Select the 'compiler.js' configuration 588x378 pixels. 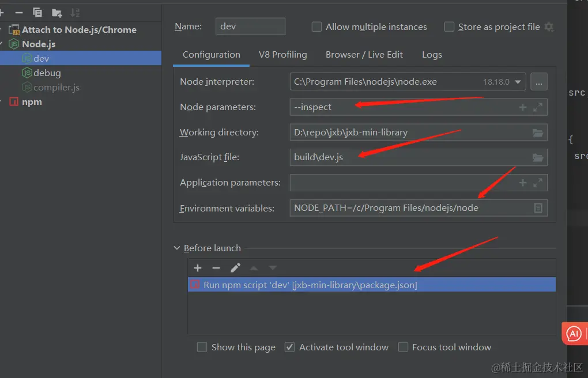click(56, 88)
